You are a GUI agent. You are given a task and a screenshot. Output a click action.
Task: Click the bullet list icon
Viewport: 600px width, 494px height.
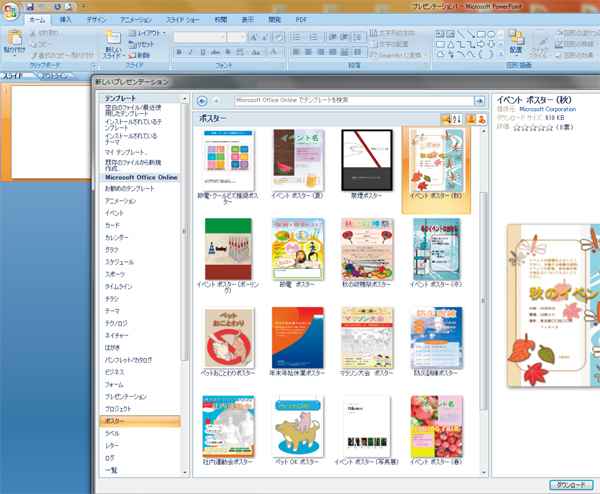[295, 37]
